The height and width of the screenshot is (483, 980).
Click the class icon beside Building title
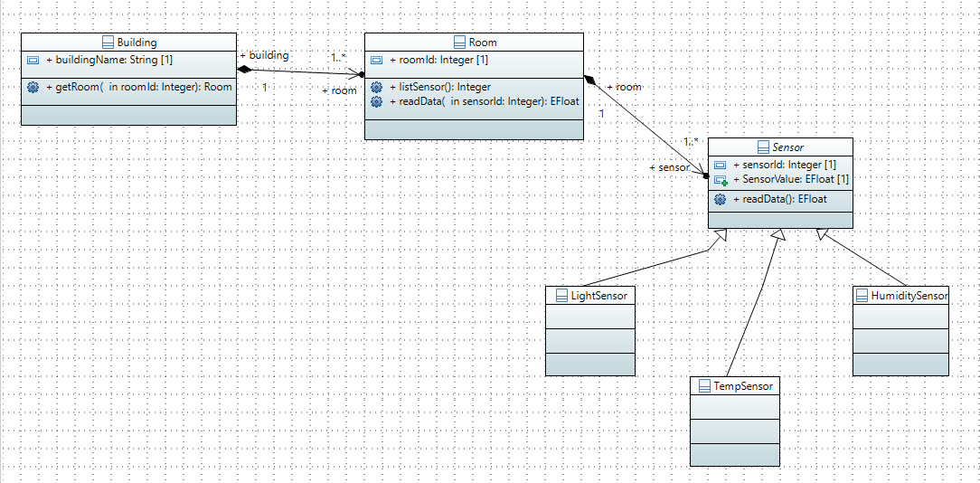tap(108, 43)
